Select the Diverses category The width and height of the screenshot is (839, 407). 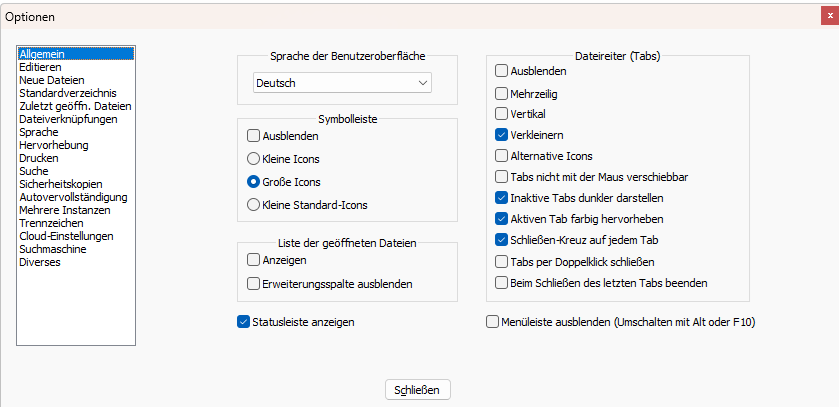point(40,262)
